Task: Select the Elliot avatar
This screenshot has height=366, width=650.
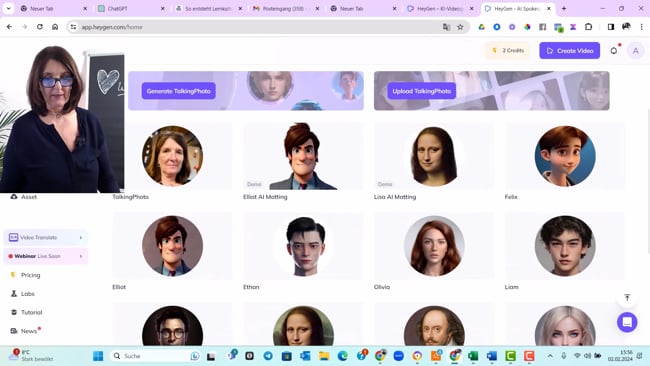Action: (x=172, y=246)
